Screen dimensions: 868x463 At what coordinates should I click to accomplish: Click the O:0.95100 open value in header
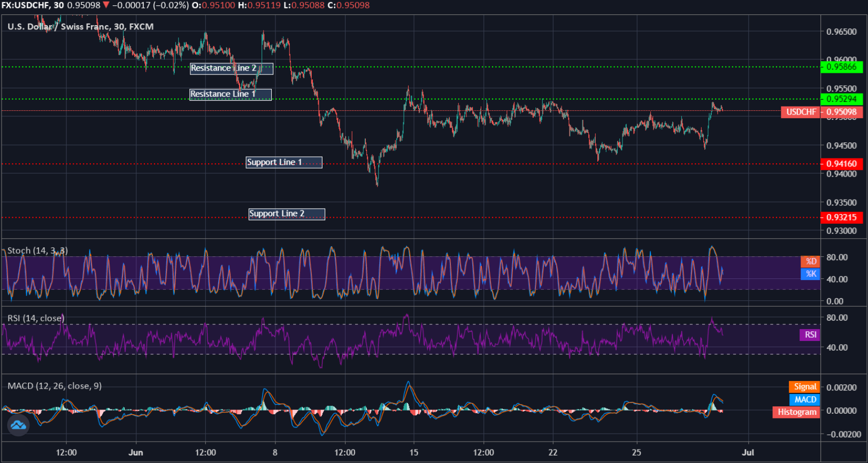pos(213,5)
